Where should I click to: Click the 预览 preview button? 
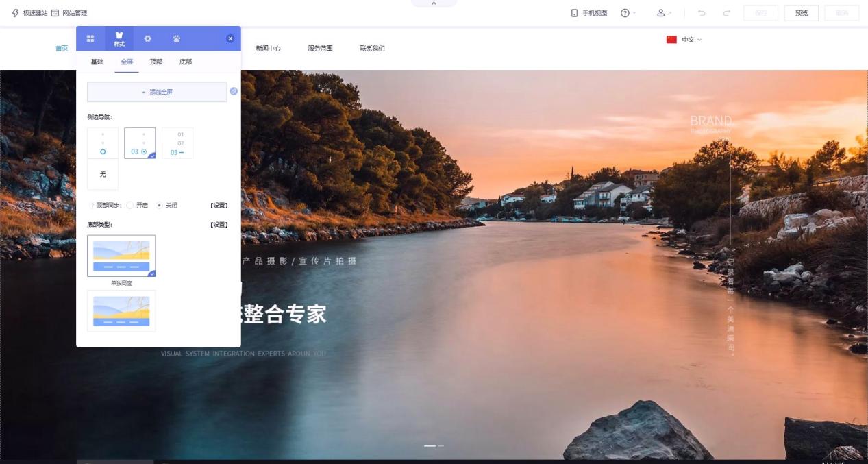[801, 13]
